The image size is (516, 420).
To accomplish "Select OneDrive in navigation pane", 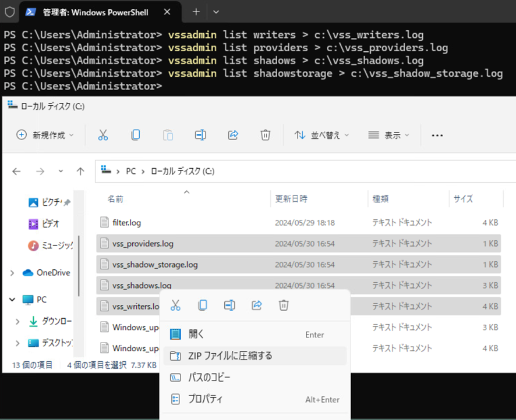I will [x=47, y=273].
